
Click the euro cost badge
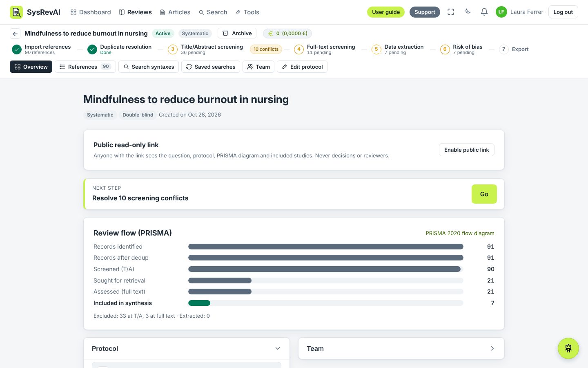(x=287, y=34)
